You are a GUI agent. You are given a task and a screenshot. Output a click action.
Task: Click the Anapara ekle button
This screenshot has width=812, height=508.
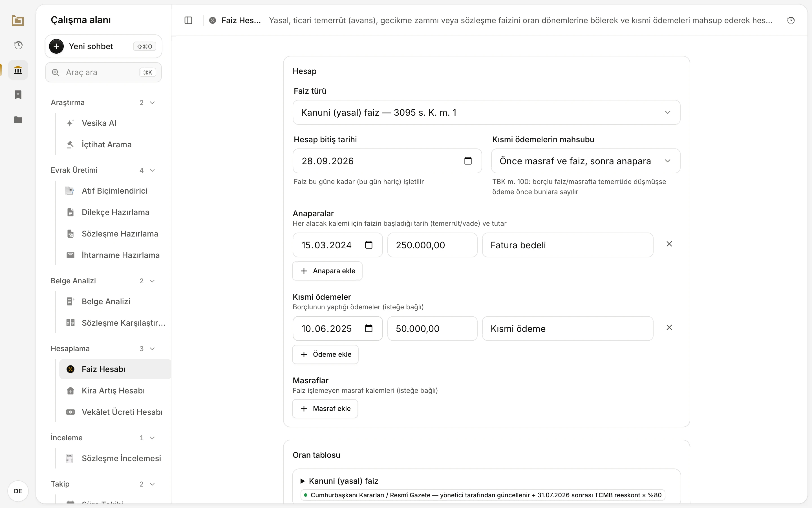pyautogui.click(x=327, y=271)
